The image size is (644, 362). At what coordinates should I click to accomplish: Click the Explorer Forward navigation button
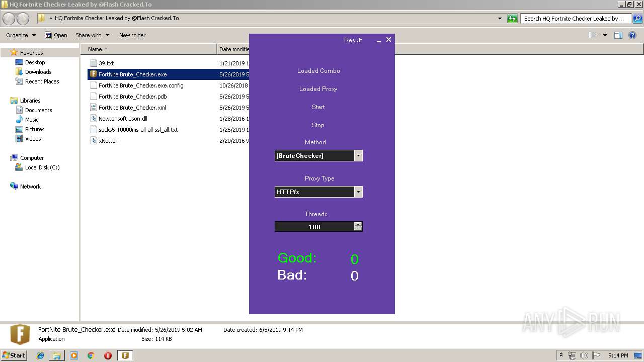(23, 19)
